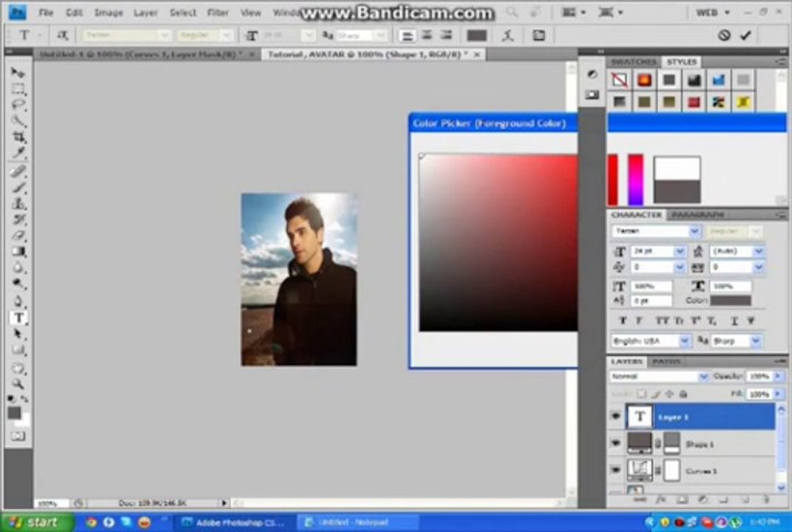Select the Crop tool

[x=18, y=137]
